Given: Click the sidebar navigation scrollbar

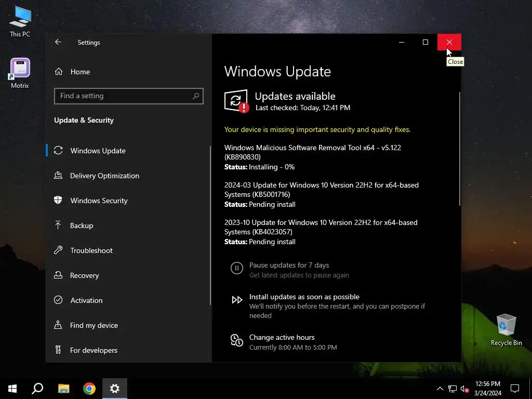Looking at the screenshot, I should [210, 225].
